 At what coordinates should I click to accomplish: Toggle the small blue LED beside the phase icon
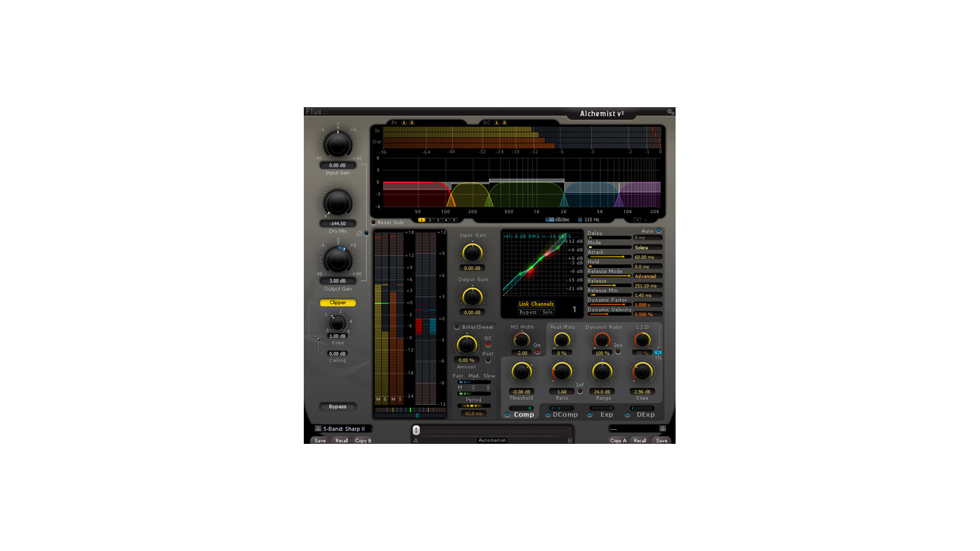click(366, 233)
